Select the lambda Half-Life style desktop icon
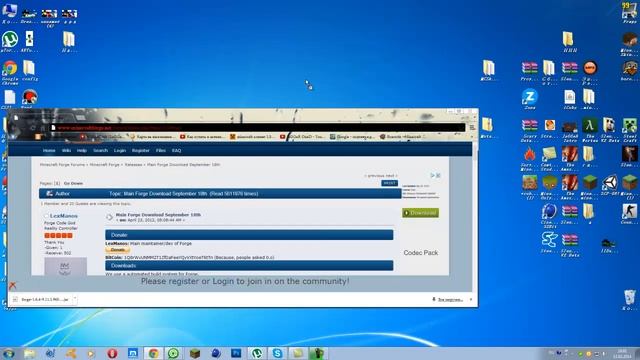This screenshot has width=640, height=360. click(589, 130)
